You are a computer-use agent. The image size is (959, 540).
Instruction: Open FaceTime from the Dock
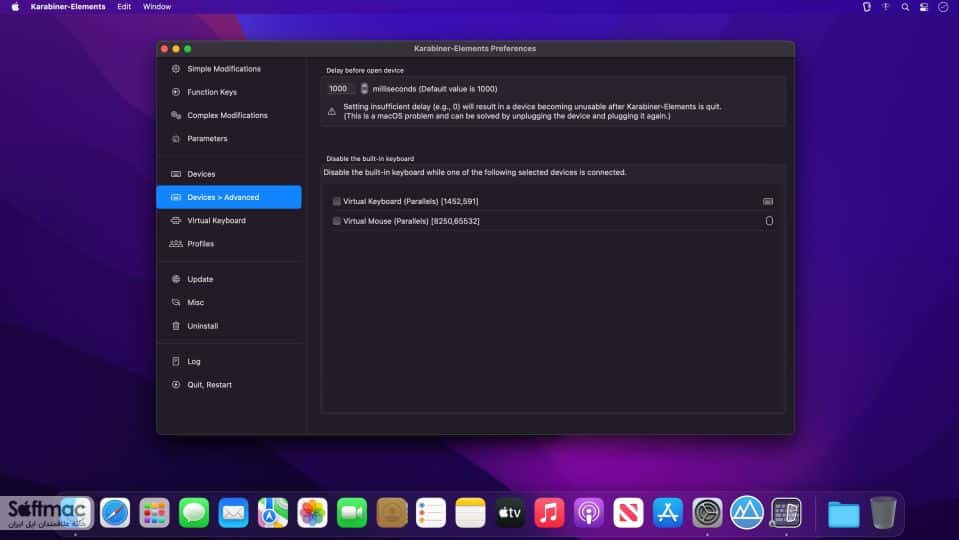point(352,512)
